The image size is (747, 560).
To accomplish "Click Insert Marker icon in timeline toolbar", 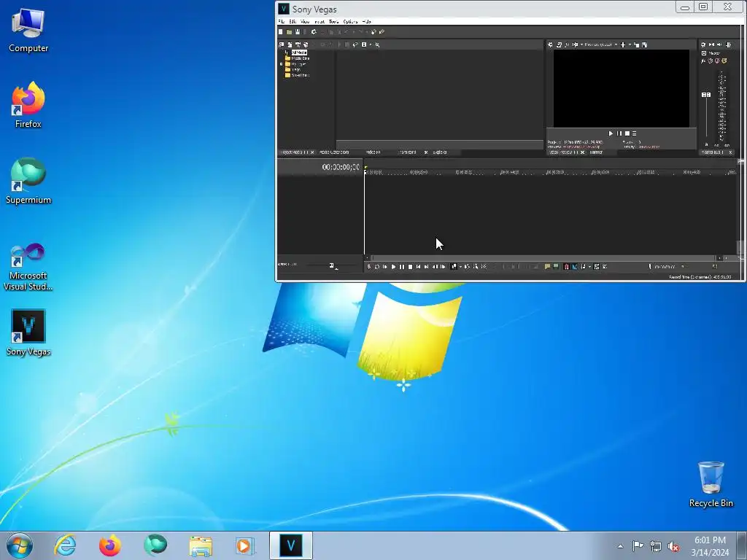I will 547,267.
